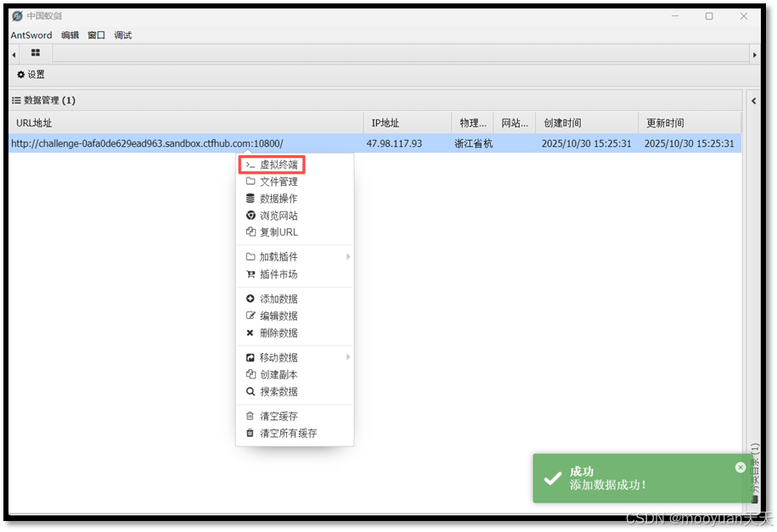Viewport: 777px width, 532px height.
Task: Click the IP cell 47.98.117.93
Action: pyautogui.click(x=395, y=143)
